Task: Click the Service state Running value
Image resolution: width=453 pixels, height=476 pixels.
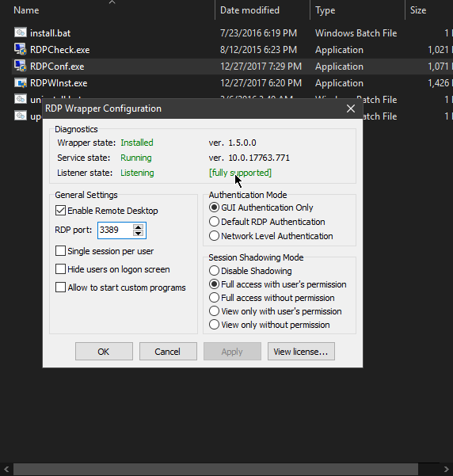Action: (x=136, y=158)
